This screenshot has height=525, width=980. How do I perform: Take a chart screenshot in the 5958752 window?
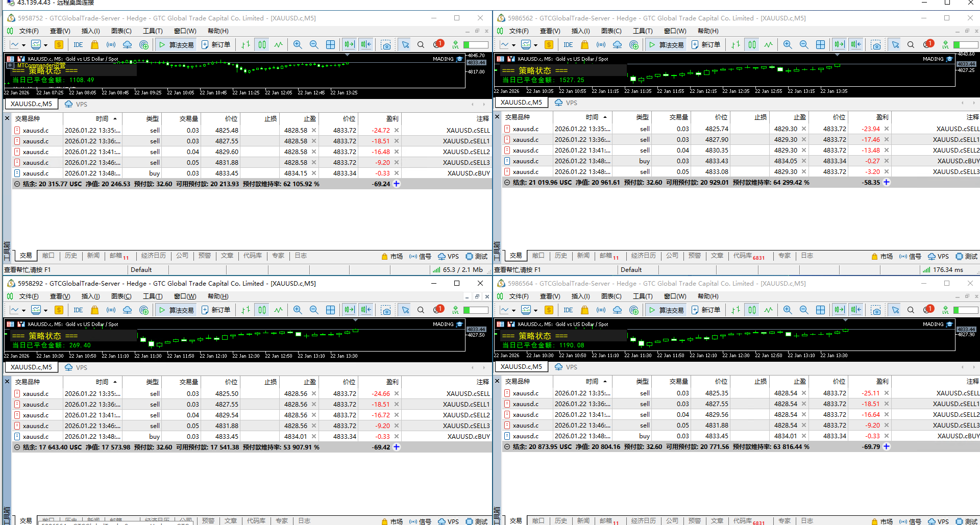386,45
